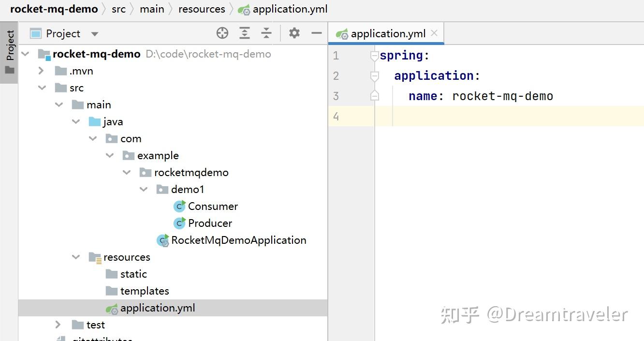Screen dimensions: 644x341
Task: Place the cursor on line 4 in the editor
Action: point(435,116)
